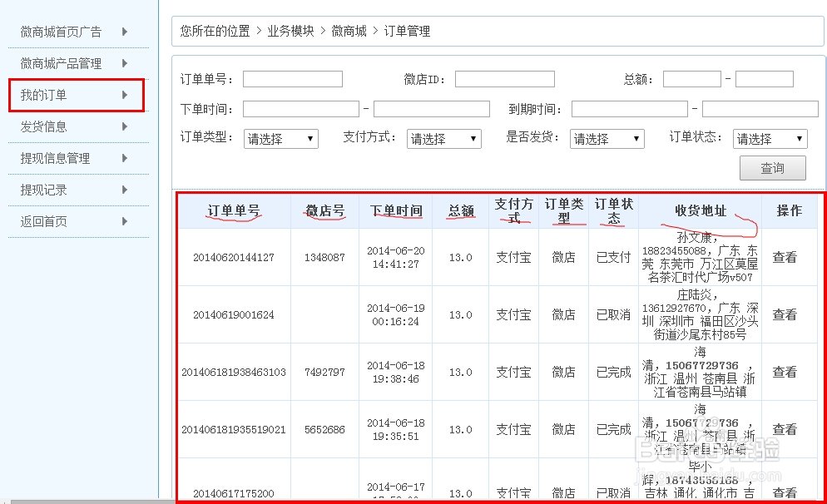
Task: Focus the 微店ID input box
Action: coord(505,79)
